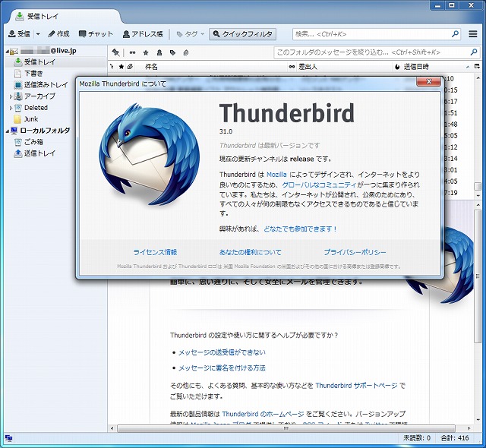The width and height of the screenshot is (486, 448).
Task: Expand the アーカイブ folder
Action: 11,96
